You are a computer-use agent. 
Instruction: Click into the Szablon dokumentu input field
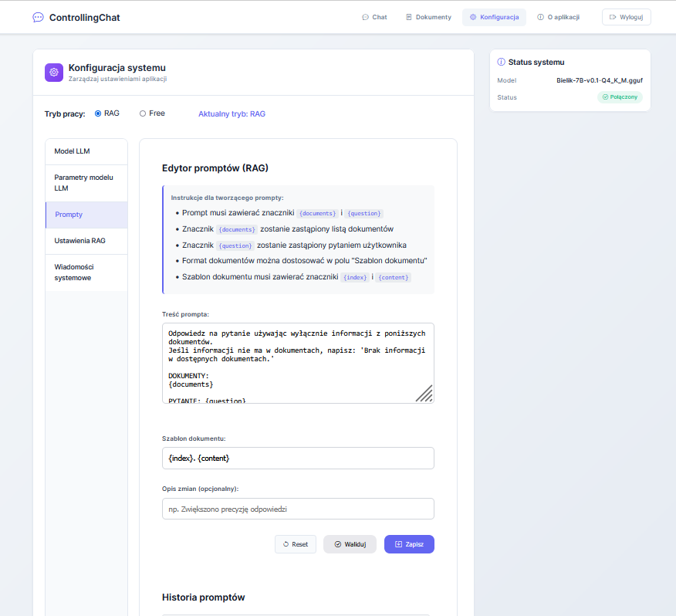point(298,459)
